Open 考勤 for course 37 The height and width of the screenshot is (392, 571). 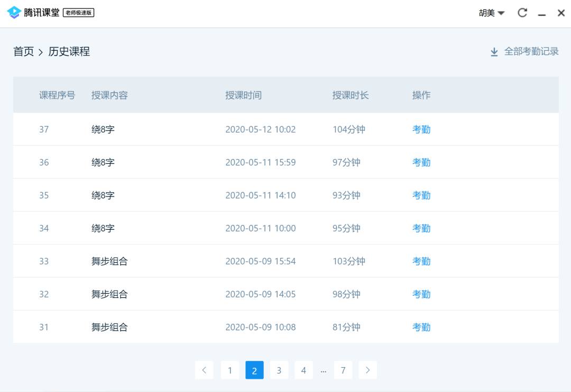[421, 129]
